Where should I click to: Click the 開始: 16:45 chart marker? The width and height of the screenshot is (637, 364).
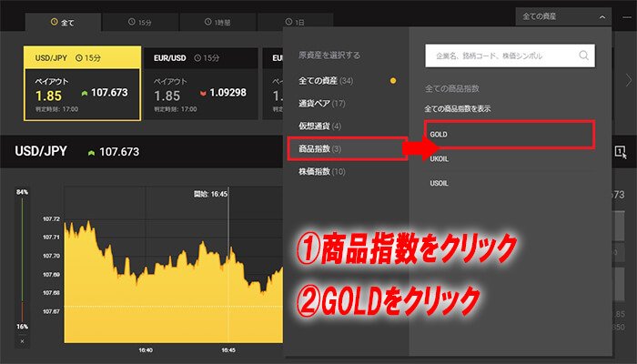point(210,194)
